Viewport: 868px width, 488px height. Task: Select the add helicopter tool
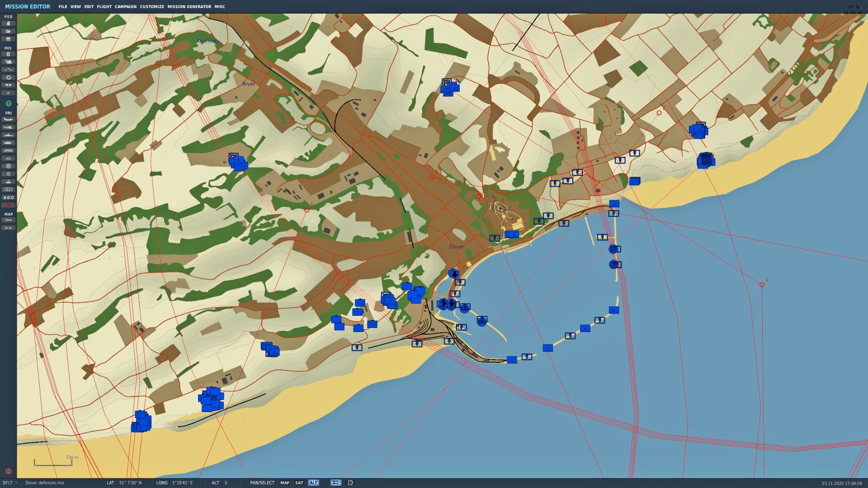[8, 127]
